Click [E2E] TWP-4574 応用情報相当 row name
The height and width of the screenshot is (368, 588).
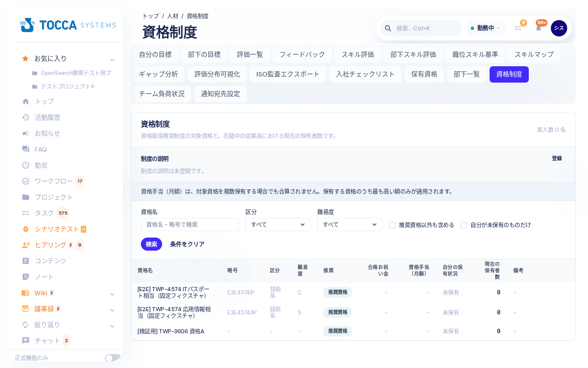click(174, 312)
